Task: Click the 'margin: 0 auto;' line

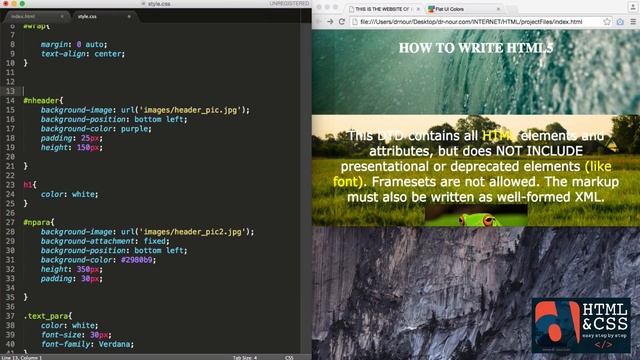Action: coord(74,44)
